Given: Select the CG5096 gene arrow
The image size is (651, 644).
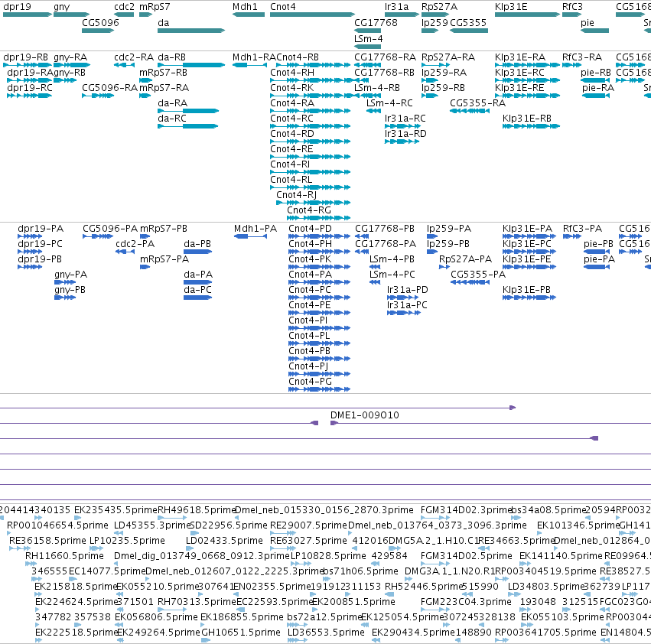Looking at the screenshot, I should pos(98,31).
